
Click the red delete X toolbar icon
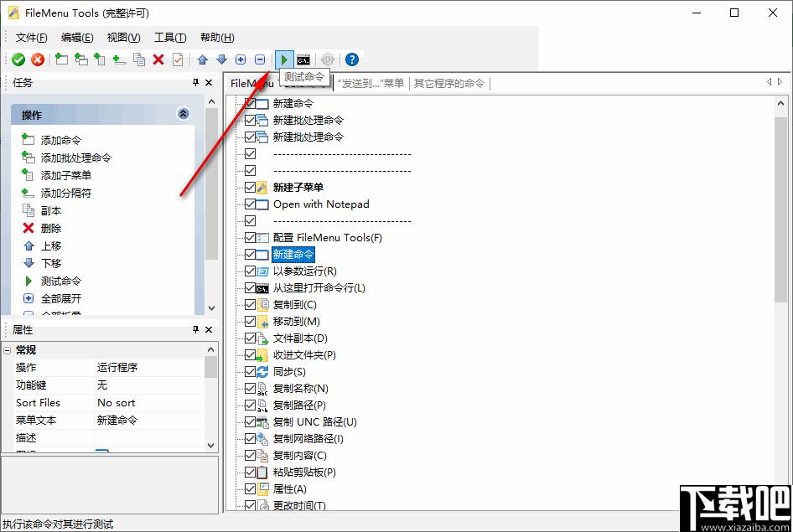point(158,59)
